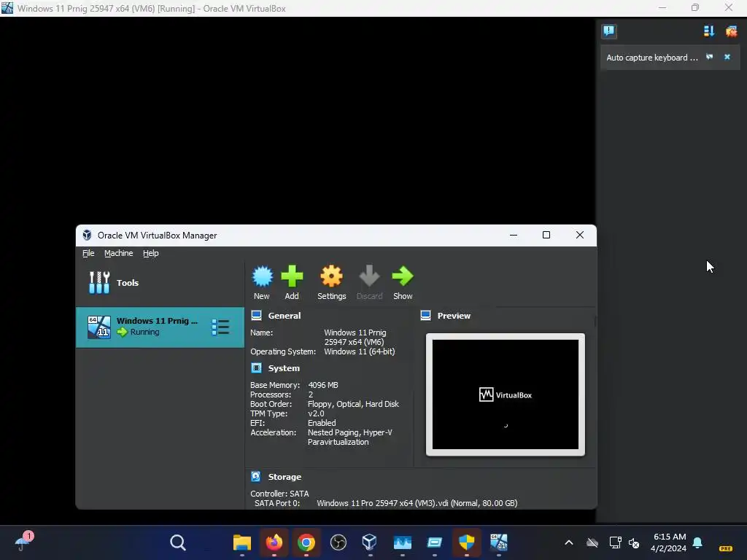Click the Preview section monitor icon
Image resolution: width=747 pixels, height=560 pixels.
pos(425,315)
